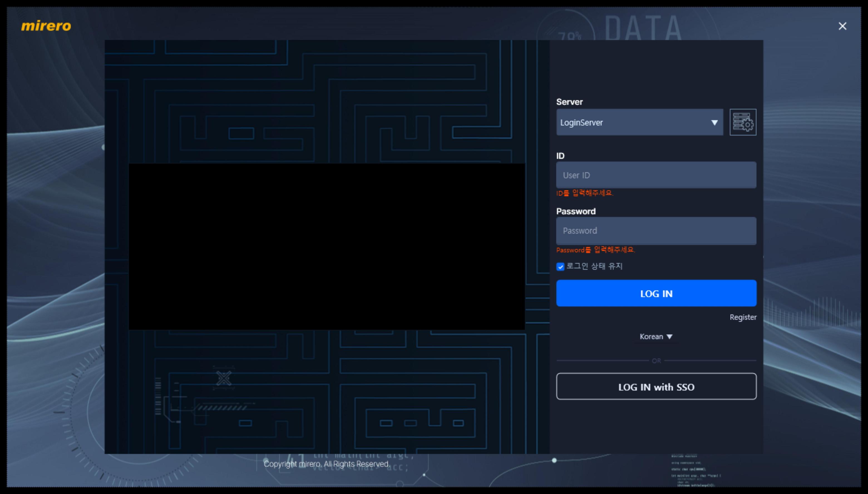Expand the Server list via triangle arrow
The width and height of the screenshot is (868, 494).
coord(714,122)
